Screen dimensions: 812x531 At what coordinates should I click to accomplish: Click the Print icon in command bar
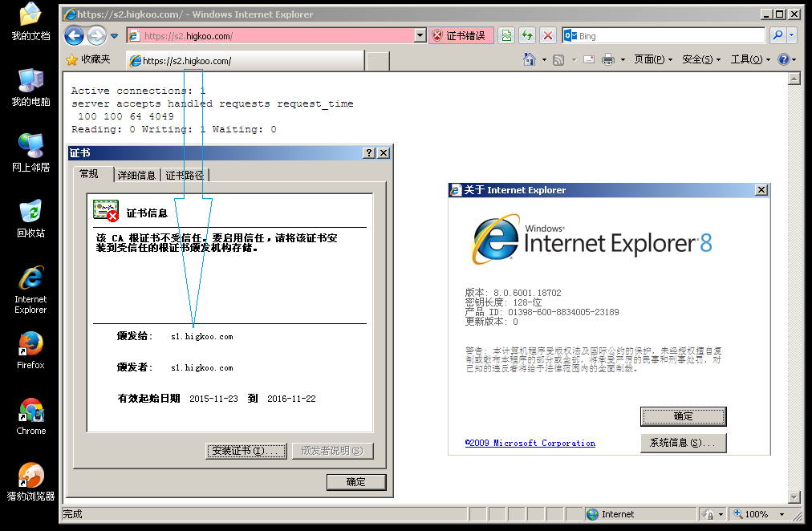[x=608, y=59]
